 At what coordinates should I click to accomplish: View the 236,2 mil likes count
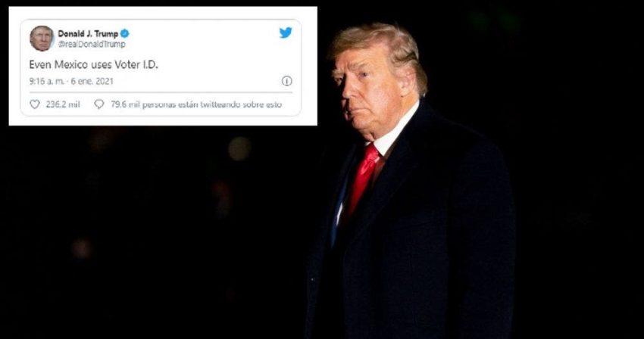pos(63,104)
